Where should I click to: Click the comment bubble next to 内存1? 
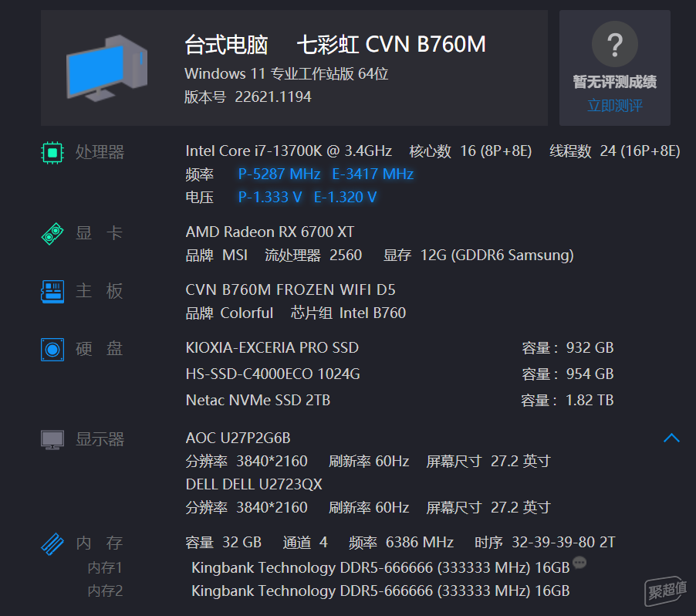(x=579, y=563)
